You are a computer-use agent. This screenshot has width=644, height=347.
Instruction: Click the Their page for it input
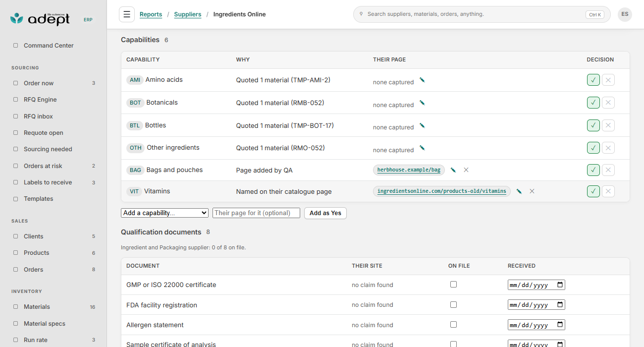click(x=256, y=213)
